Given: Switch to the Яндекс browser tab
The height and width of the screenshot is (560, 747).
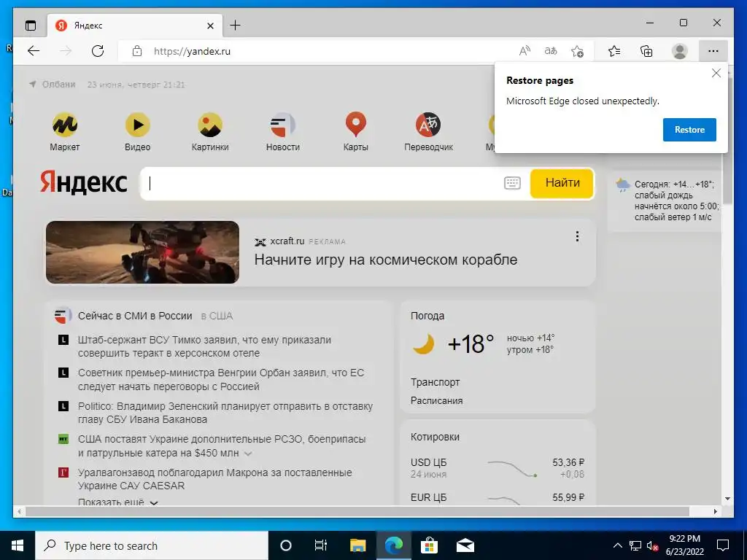Looking at the screenshot, I should point(135,26).
